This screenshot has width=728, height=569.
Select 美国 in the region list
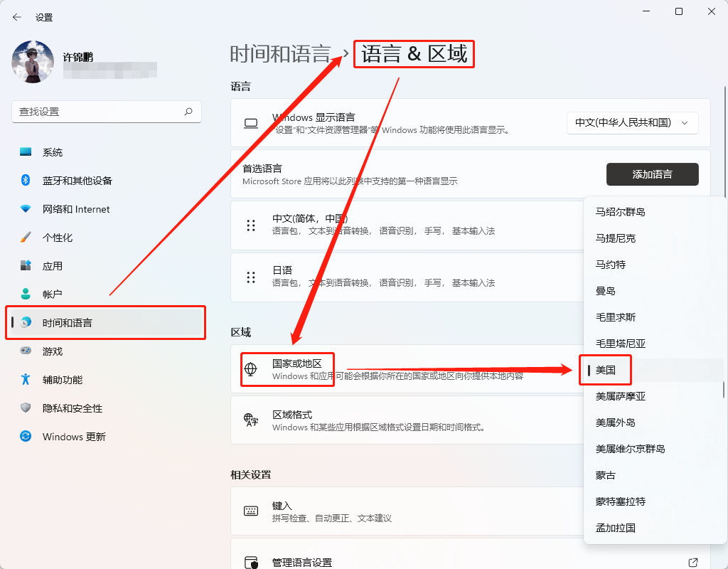pyautogui.click(x=654, y=370)
